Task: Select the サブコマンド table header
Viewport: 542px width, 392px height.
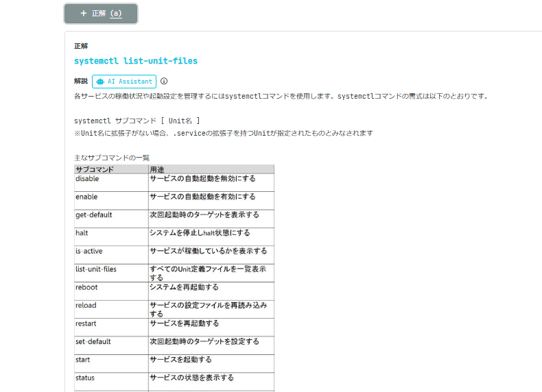Action: click(x=95, y=169)
